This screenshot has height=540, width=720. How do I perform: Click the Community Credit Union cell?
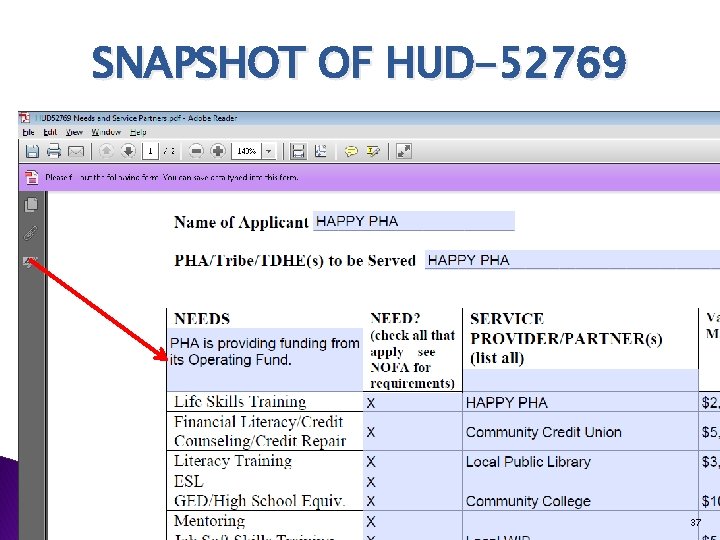(580, 432)
